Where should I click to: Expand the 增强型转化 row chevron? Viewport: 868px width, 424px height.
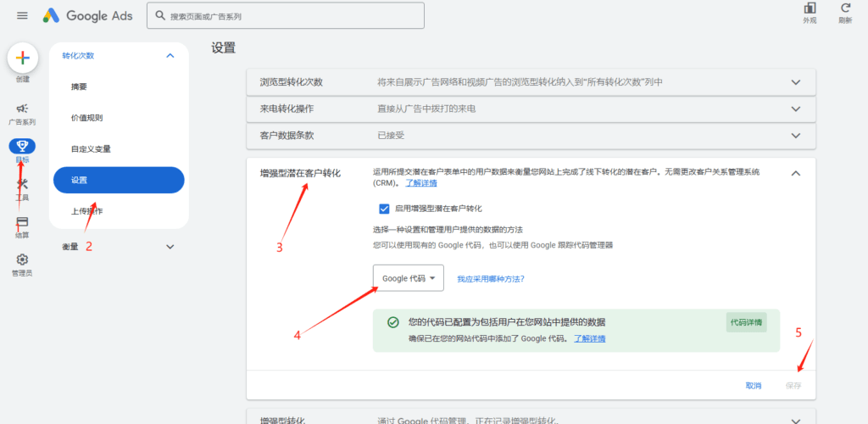(796, 421)
